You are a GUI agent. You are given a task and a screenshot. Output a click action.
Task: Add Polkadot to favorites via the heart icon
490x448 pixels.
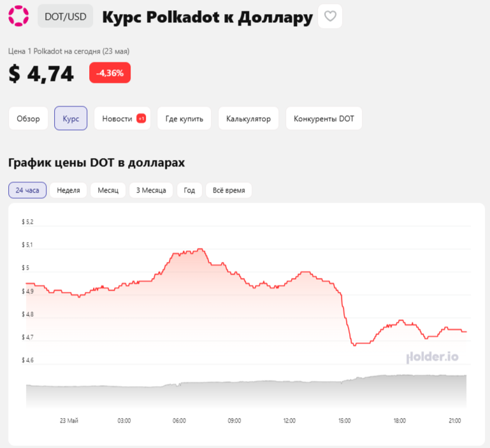[x=330, y=17]
